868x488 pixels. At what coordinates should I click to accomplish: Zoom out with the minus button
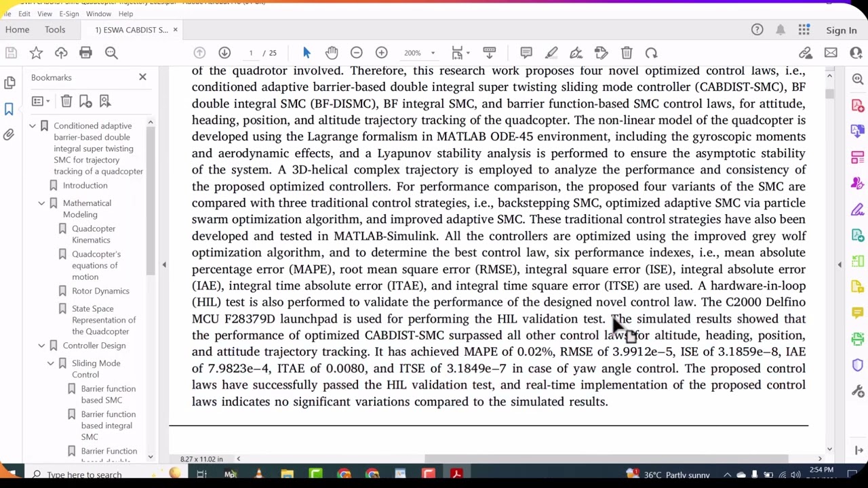356,53
